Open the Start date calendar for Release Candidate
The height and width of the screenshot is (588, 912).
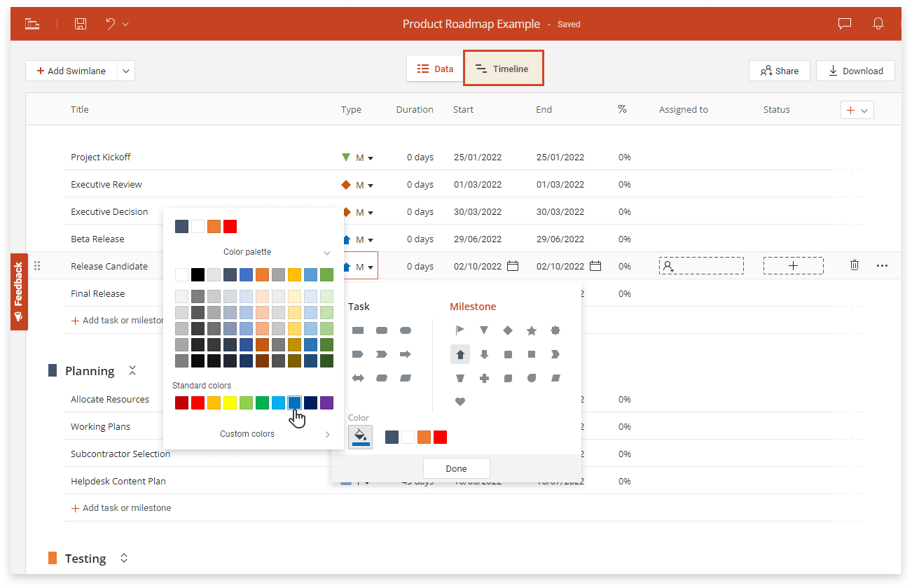point(513,266)
